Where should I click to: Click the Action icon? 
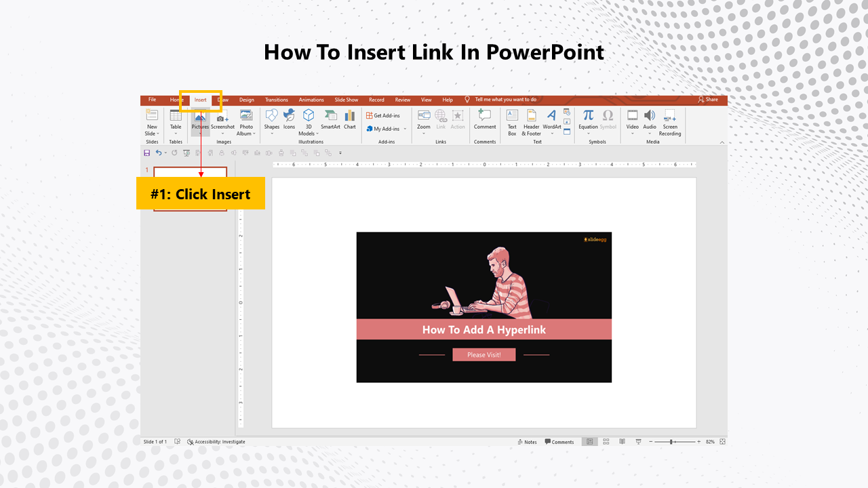(x=458, y=115)
